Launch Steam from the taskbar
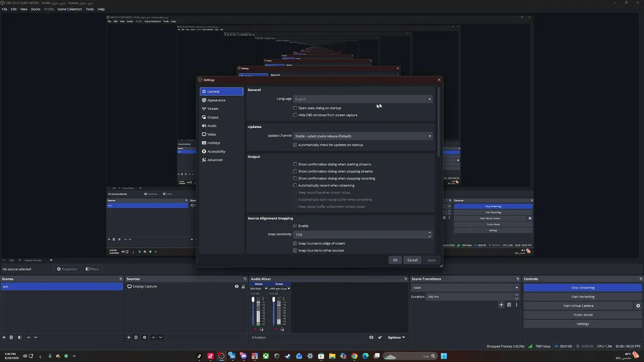This screenshot has width=644, height=362. point(288,356)
